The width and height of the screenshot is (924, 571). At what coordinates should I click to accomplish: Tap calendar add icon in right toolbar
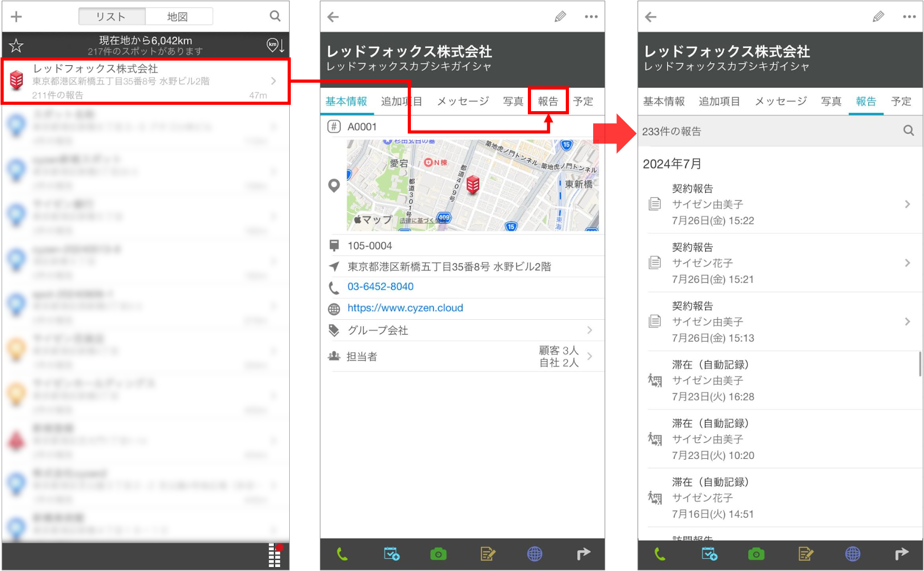tap(709, 554)
